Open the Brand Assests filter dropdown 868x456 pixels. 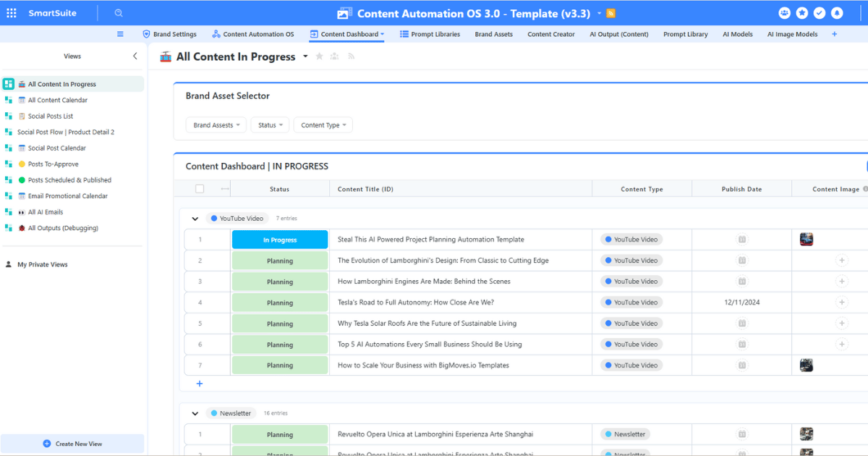click(x=216, y=125)
